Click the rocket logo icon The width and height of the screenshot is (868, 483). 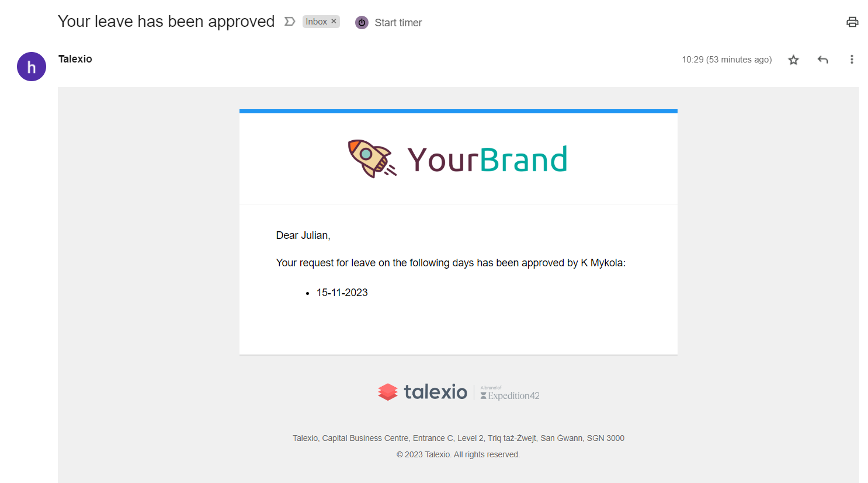(x=372, y=158)
